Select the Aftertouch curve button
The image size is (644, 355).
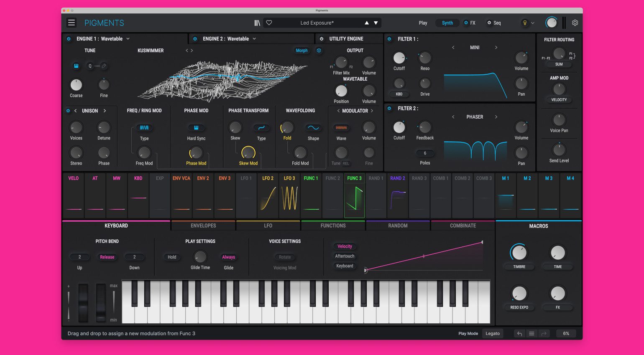click(345, 256)
